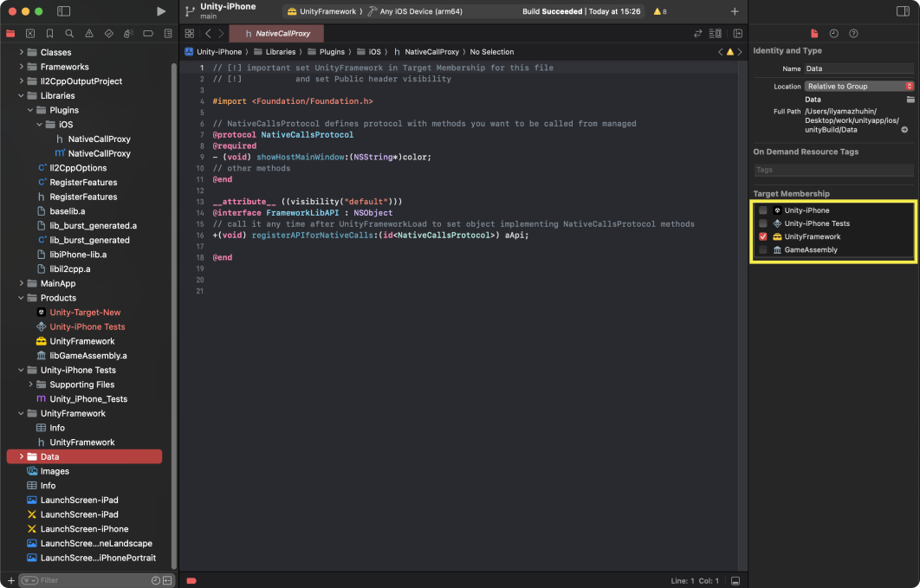Click No Selection in the breadcrumb bar
The height and width of the screenshot is (588, 920).
(492, 52)
